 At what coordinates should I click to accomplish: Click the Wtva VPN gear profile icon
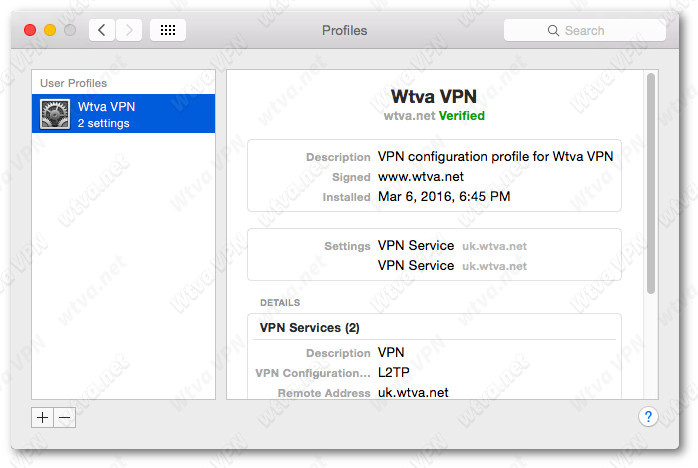[55, 114]
